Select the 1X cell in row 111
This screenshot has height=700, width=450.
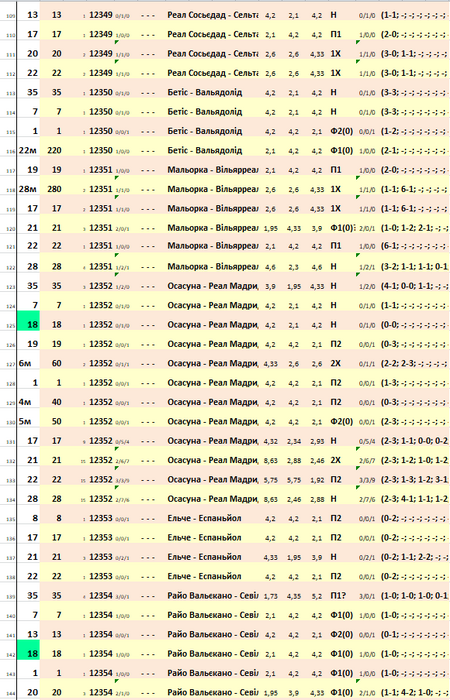pos(336,54)
